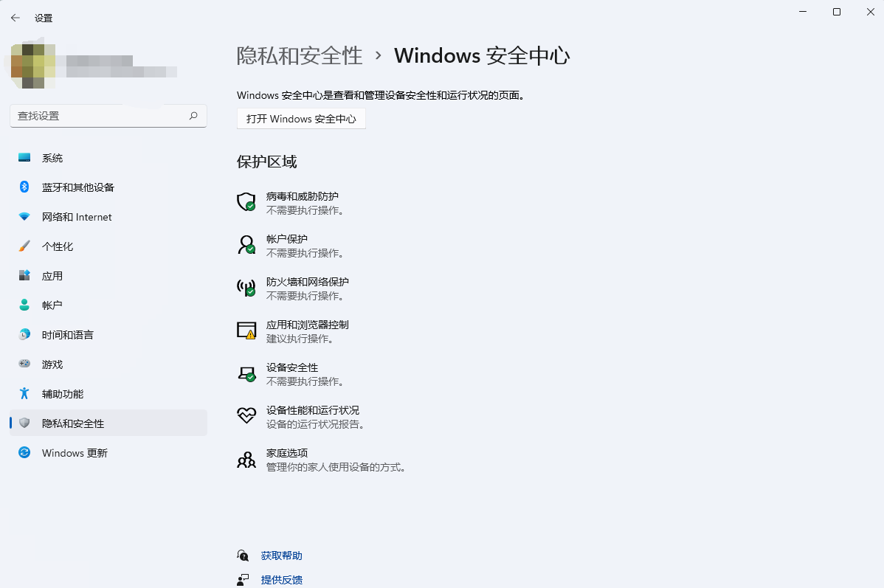Click the firewall antenna icon
884x588 pixels.
coord(246,288)
